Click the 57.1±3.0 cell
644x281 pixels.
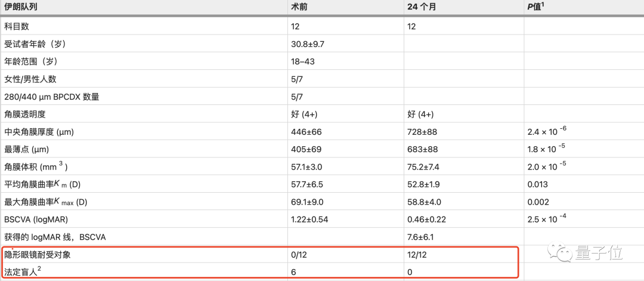(308, 167)
